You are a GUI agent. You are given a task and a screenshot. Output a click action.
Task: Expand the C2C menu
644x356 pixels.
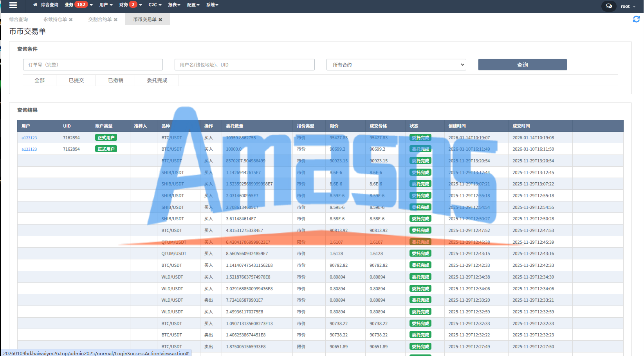pos(155,5)
